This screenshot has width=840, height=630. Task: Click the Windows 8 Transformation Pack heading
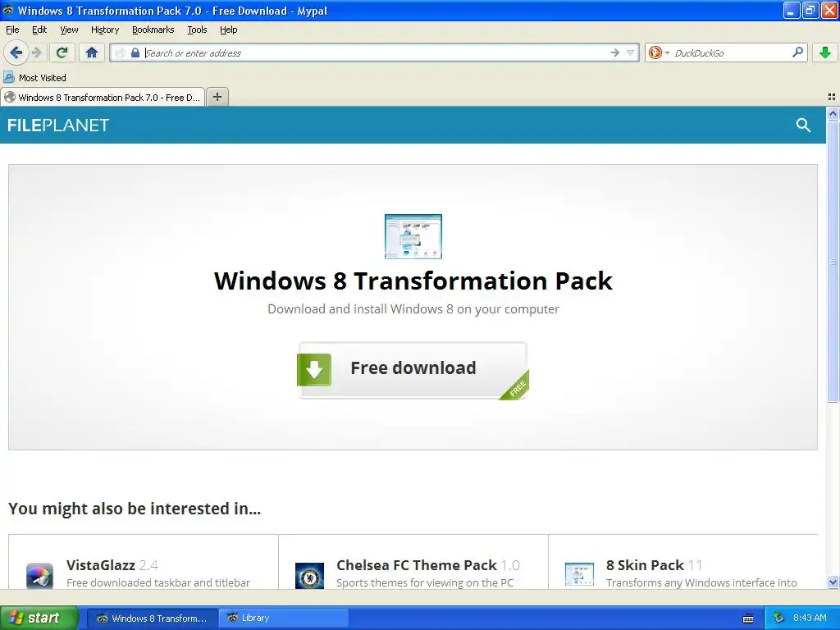point(413,281)
